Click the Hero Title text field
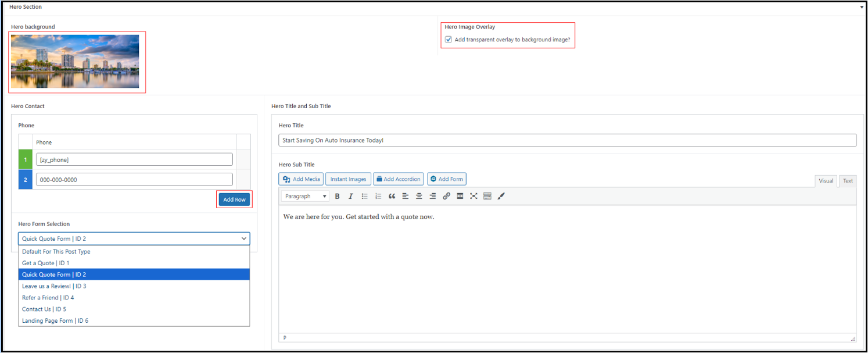 click(x=568, y=140)
